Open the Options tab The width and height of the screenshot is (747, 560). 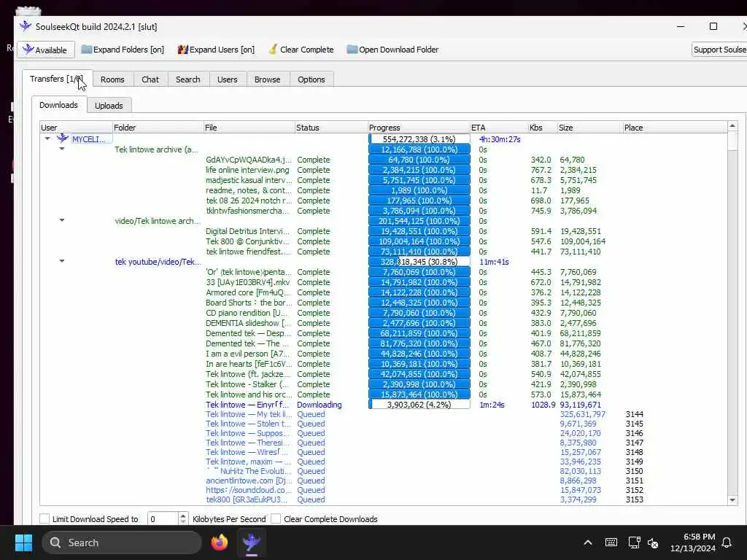pos(311,79)
